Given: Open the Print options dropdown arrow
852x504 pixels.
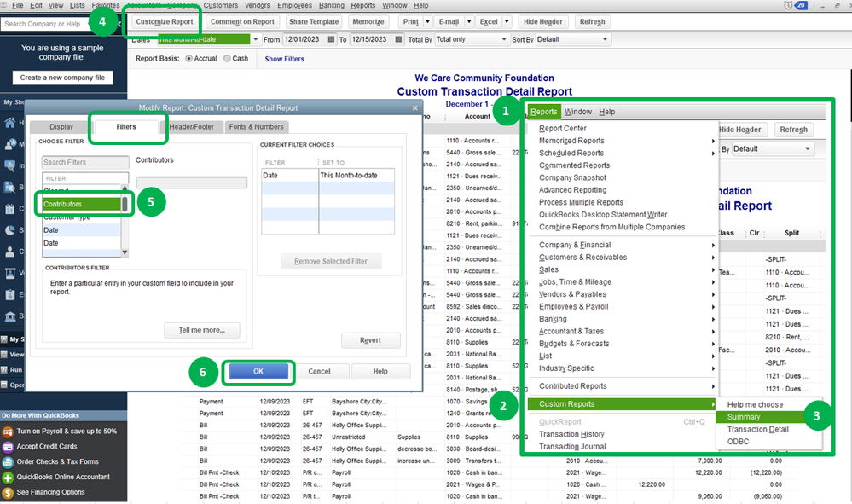Looking at the screenshot, I should [427, 21].
